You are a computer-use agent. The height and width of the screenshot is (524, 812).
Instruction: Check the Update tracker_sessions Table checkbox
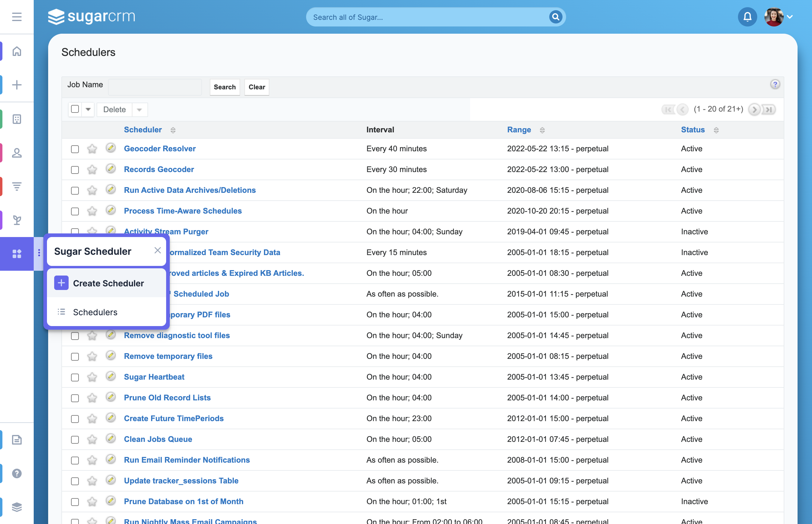pyautogui.click(x=75, y=481)
